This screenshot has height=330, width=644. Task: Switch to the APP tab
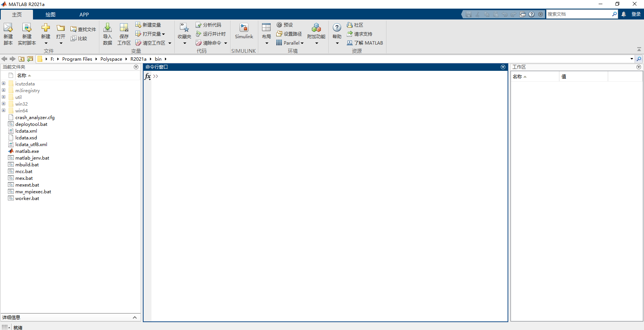click(84, 15)
